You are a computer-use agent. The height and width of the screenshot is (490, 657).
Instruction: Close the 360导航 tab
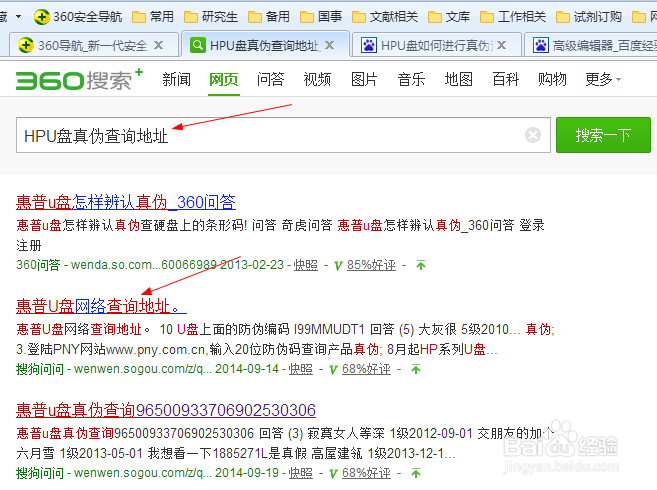point(158,45)
